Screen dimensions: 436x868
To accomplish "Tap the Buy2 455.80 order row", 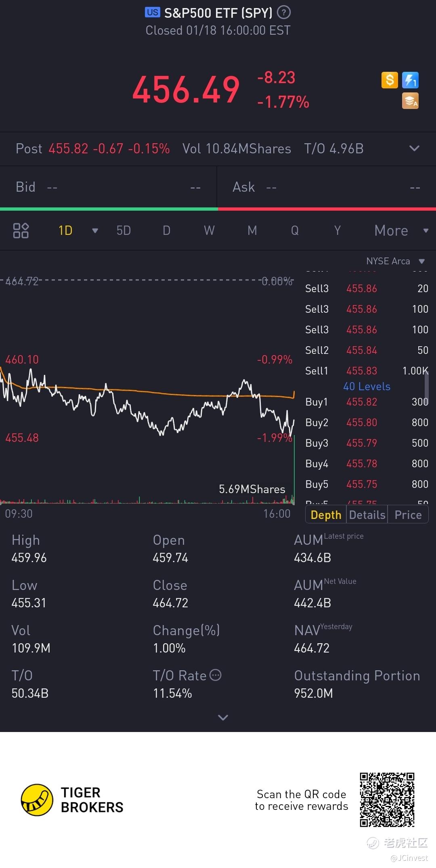I will coord(367,422).
